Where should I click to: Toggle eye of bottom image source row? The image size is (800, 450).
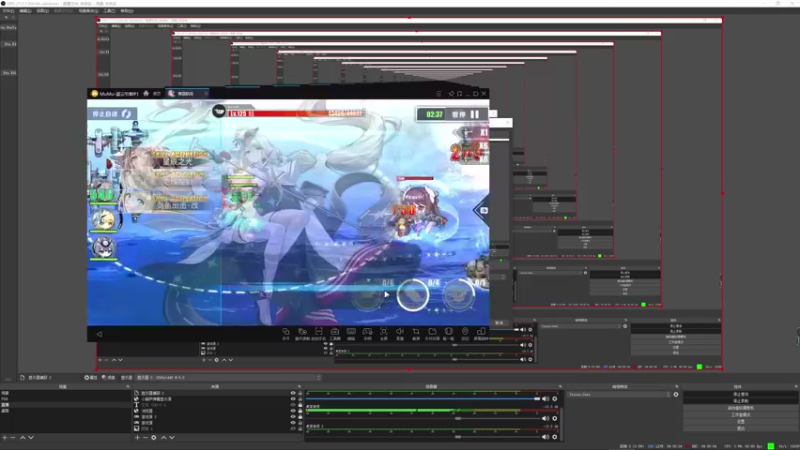point(293,429)
